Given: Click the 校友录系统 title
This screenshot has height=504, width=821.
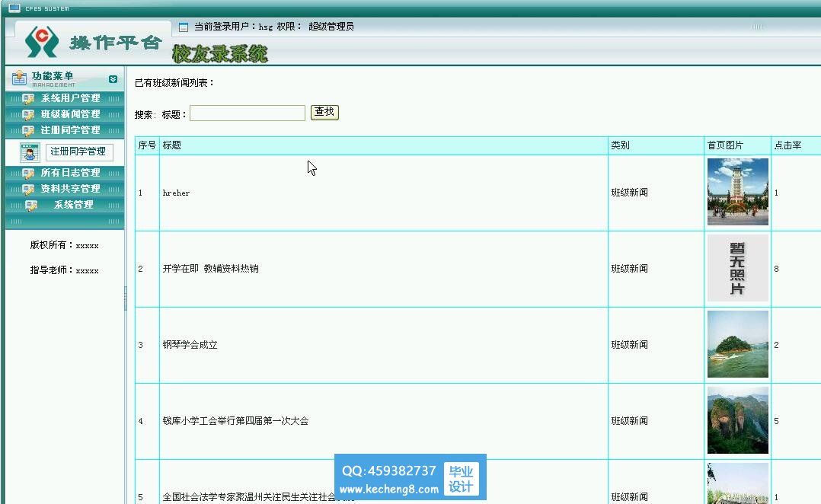Looking at the screenshot, I should pyautogui.click(x=220, y=53).
